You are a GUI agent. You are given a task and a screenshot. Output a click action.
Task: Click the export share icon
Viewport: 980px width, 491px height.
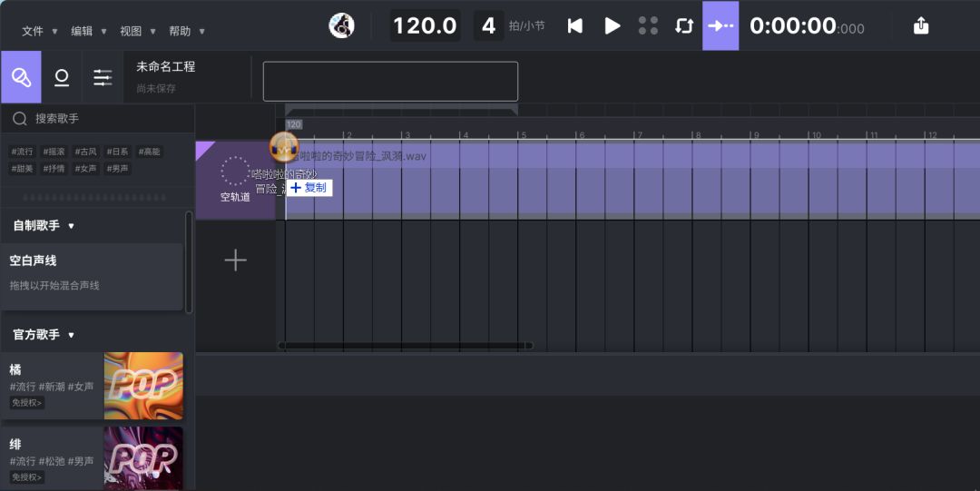pos(921,25)
